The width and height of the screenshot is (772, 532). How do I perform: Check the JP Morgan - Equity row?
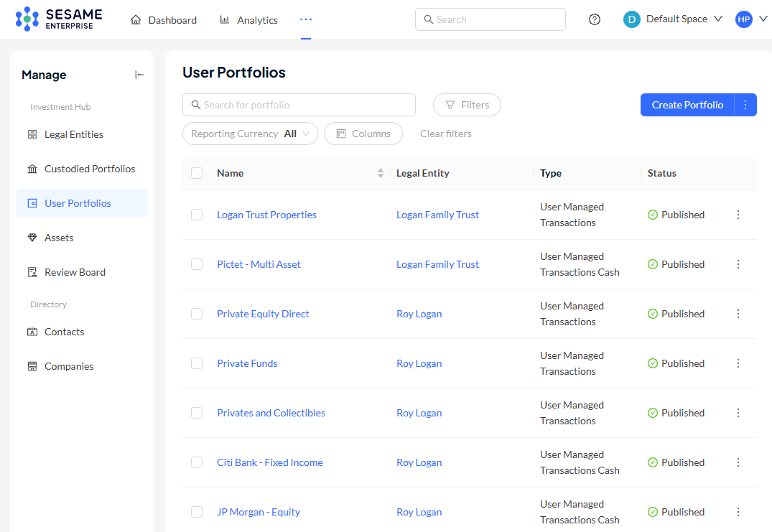pos(197,512)
